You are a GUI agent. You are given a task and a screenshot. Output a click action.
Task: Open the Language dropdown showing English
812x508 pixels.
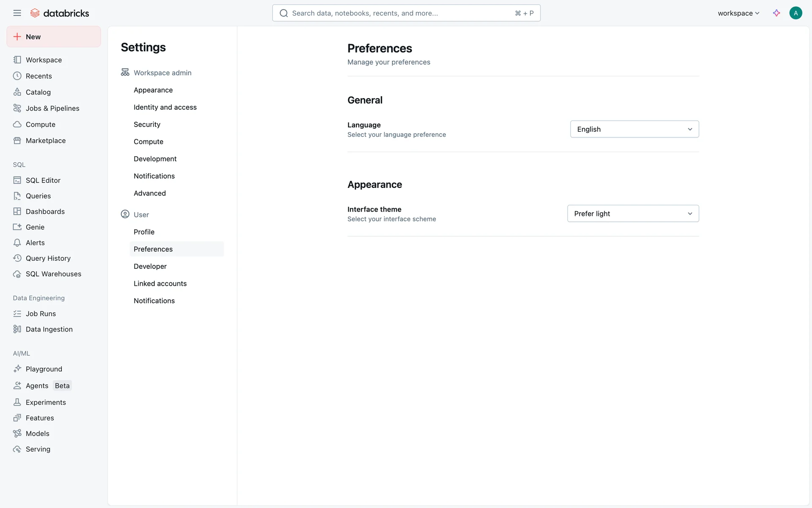click(634, 129)
